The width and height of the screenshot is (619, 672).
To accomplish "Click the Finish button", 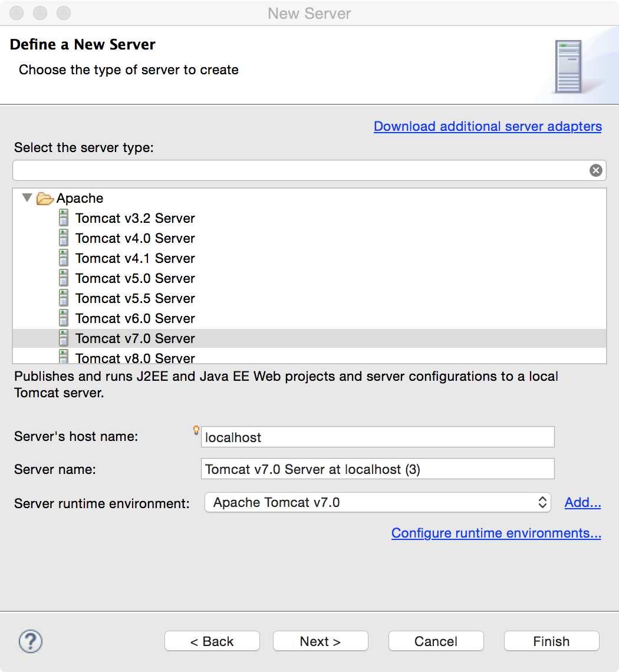I will tap(551, 641).
